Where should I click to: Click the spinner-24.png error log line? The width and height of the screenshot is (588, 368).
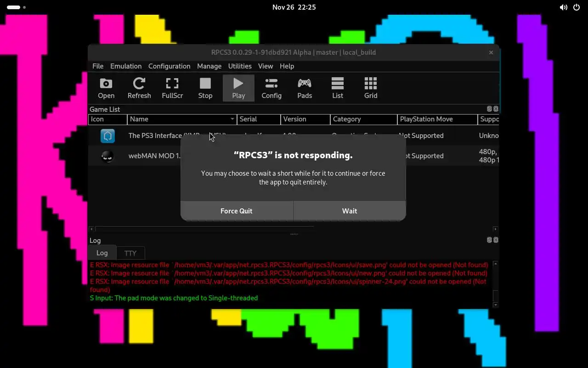tap(288, 286)
